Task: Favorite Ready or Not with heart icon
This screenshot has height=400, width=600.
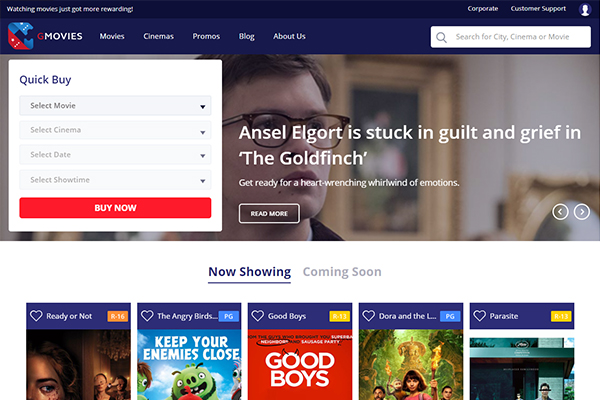Action: 36,316
